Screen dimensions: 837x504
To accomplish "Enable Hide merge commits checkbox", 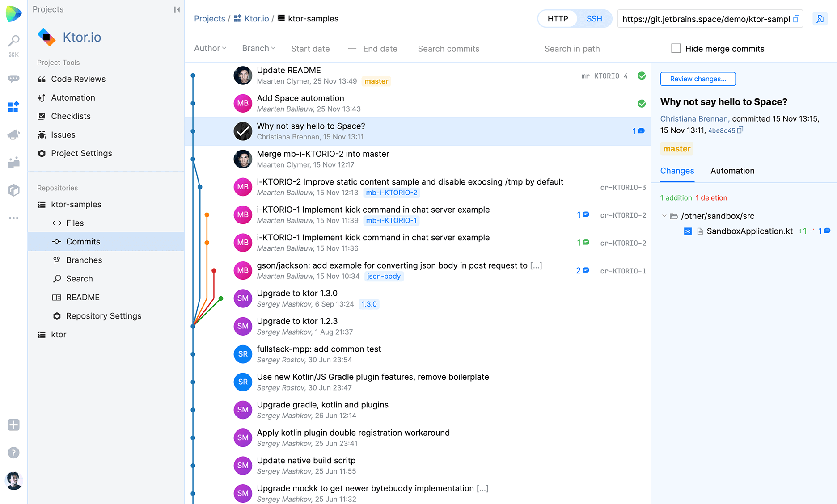I will point(676,48).
